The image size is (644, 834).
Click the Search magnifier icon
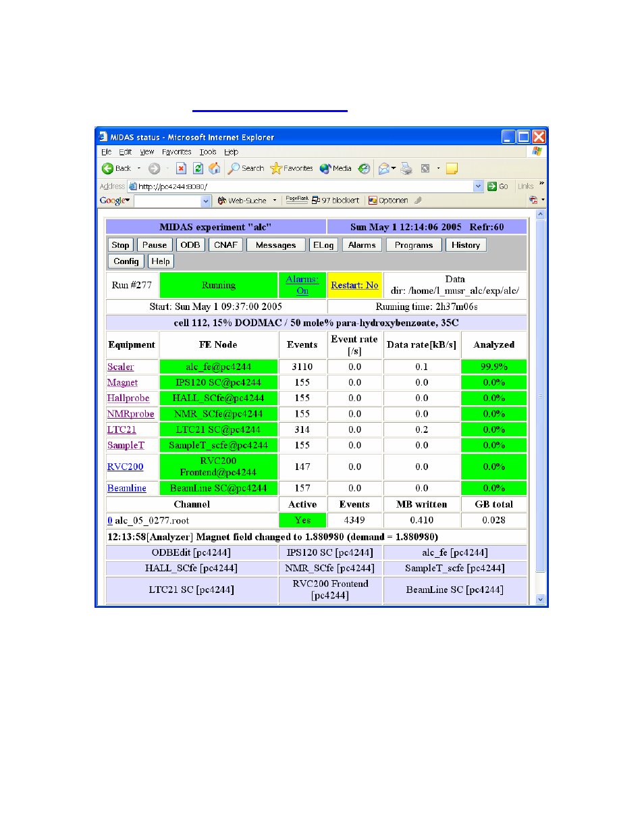tap(234, 169)
